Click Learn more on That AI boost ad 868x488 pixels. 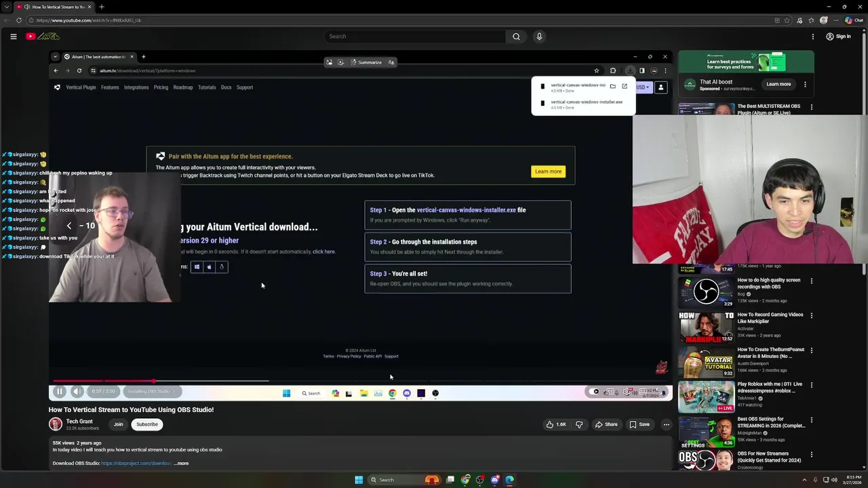pyautogui.click(x=778, y=84)
